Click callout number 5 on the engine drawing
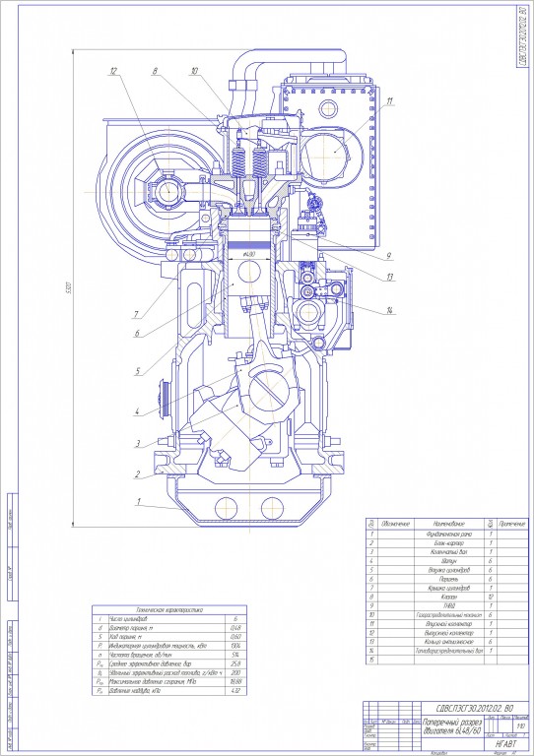This screenshot has width=534, height=756. point(137,371)
